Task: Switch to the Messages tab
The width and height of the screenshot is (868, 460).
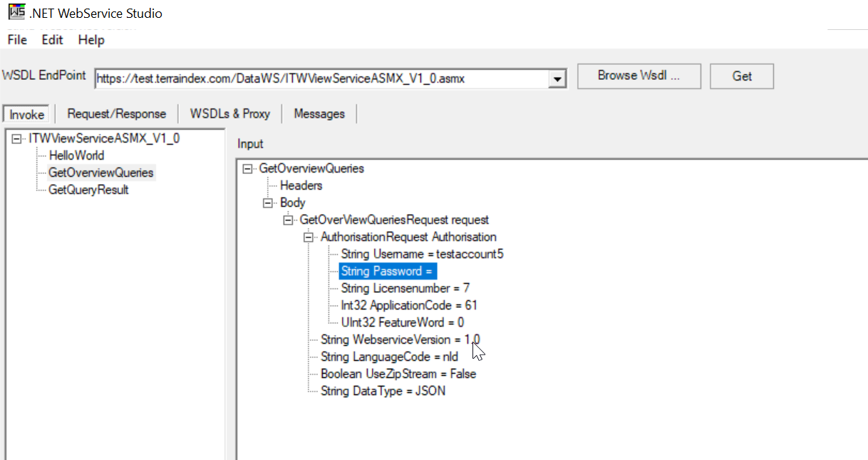Action: click(x=319, y=113)
